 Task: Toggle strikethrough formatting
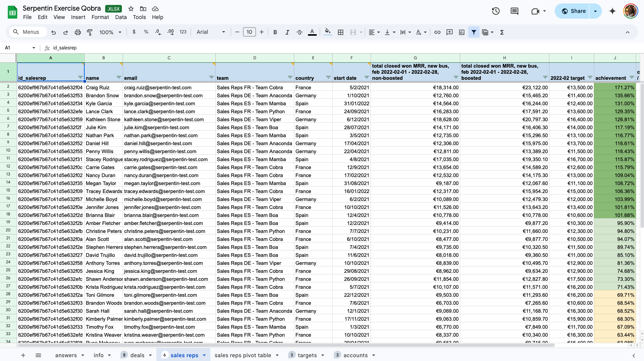300,32
